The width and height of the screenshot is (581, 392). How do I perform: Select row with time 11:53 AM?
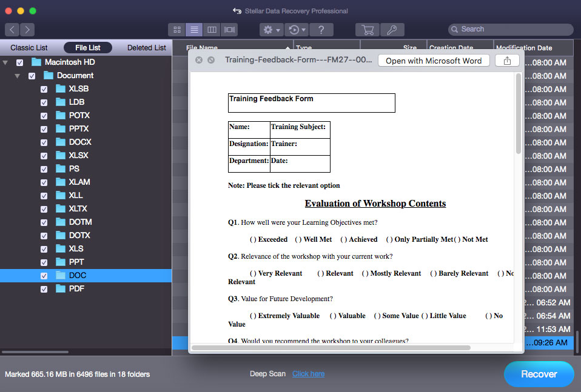[x=548, y=330]
